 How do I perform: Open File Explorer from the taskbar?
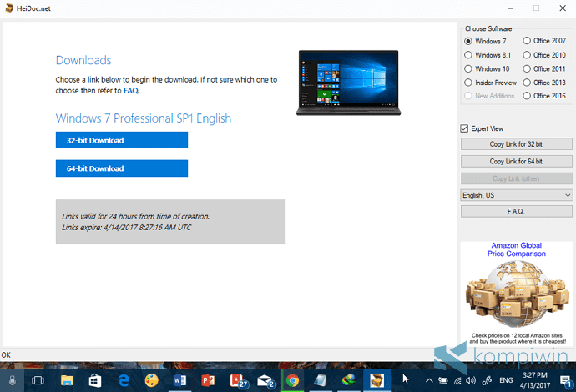tap(67, 380)
